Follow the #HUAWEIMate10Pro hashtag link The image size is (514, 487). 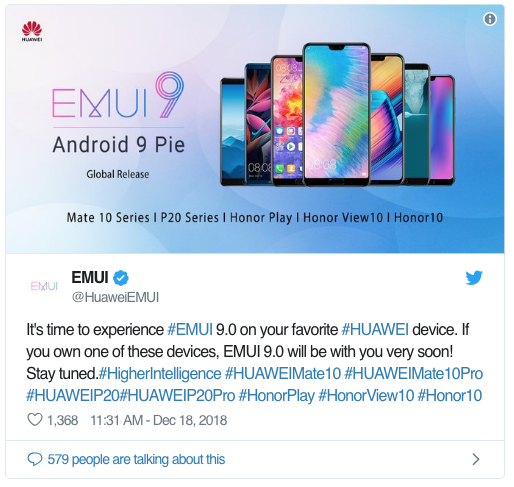(x=413, y=374)
